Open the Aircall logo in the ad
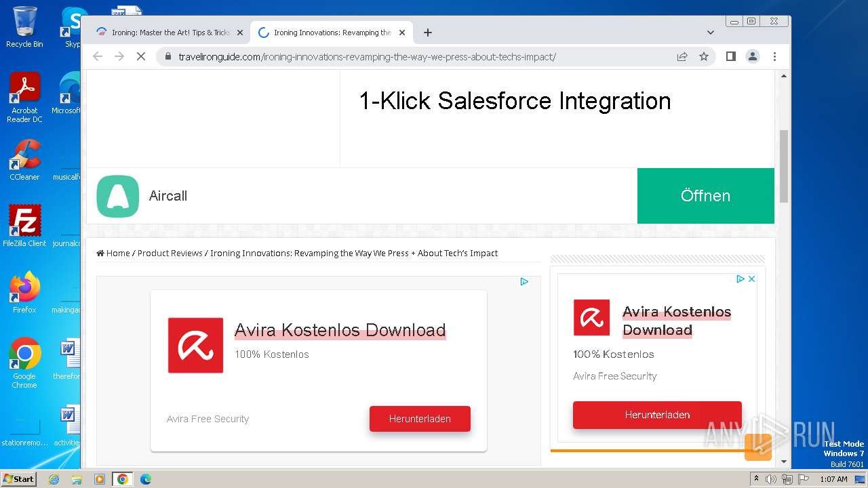Image resolution: width=868 pixels, height=488 pixels. tap(118, 197)
